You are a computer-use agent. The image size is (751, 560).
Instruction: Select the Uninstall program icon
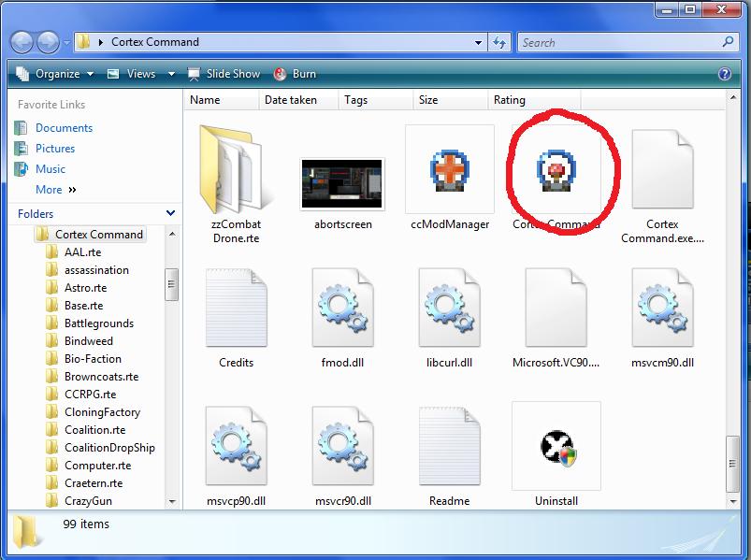click(x=556, y=449)
